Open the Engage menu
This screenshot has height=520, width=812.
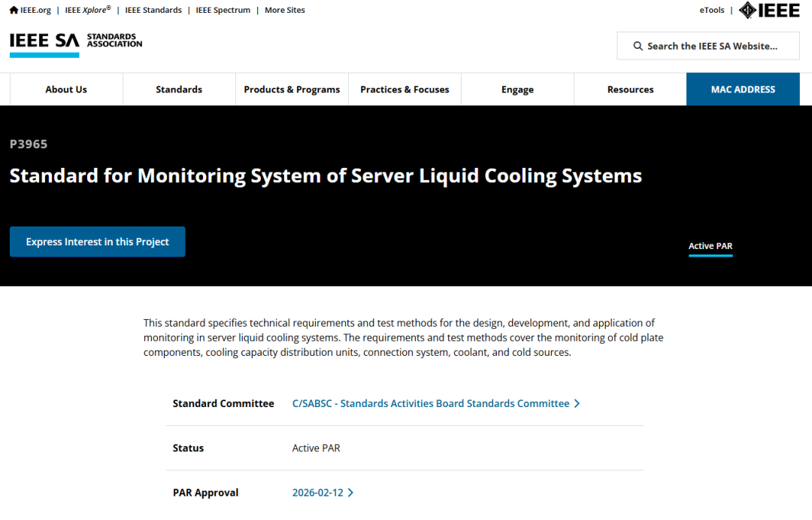click(517, 89)
